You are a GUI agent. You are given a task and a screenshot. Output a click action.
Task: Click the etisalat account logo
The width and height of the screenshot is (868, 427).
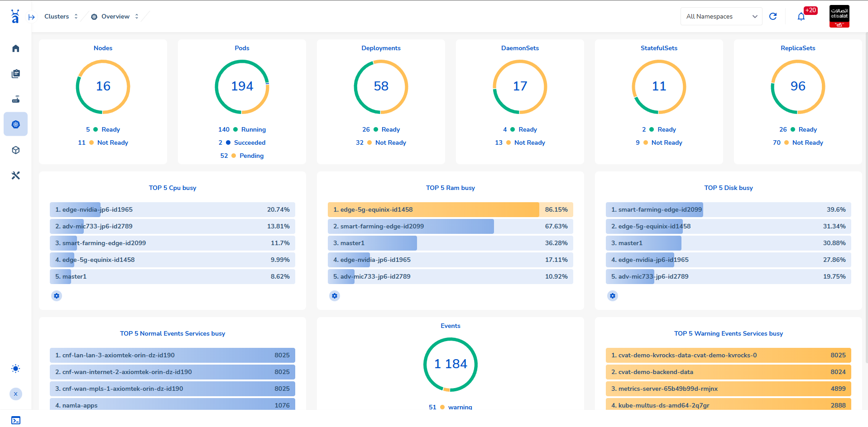tap(839, 16)
